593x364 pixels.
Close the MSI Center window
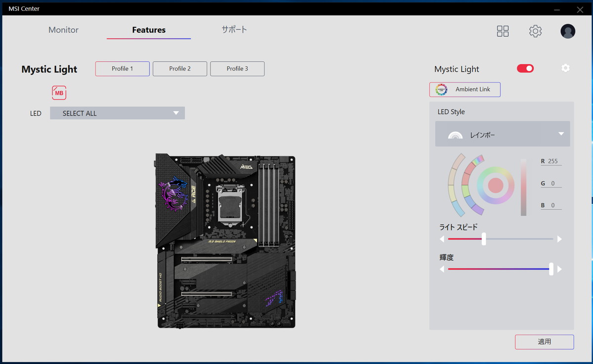[x=580, y=9]
